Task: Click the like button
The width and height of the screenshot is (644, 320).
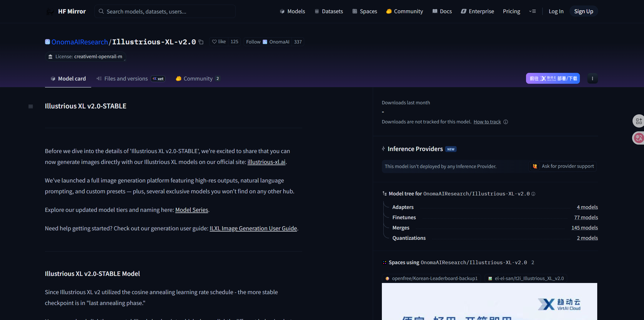Action: click(x=219, y=42)
